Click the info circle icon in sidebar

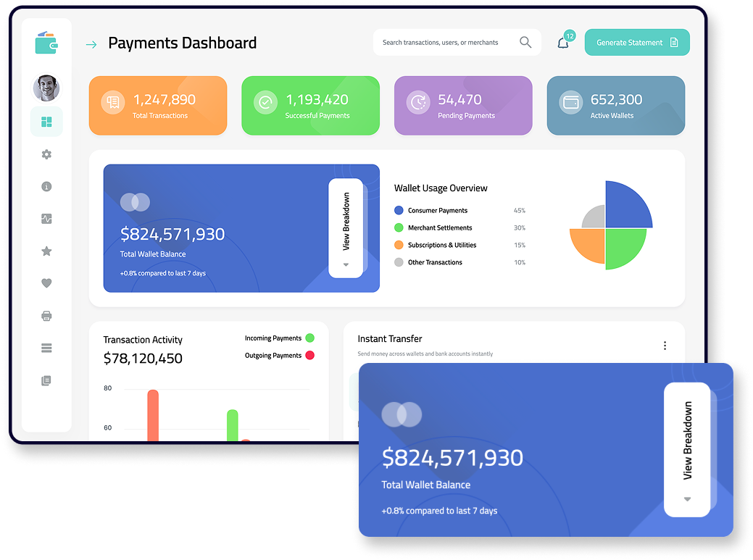click(46, 187)
